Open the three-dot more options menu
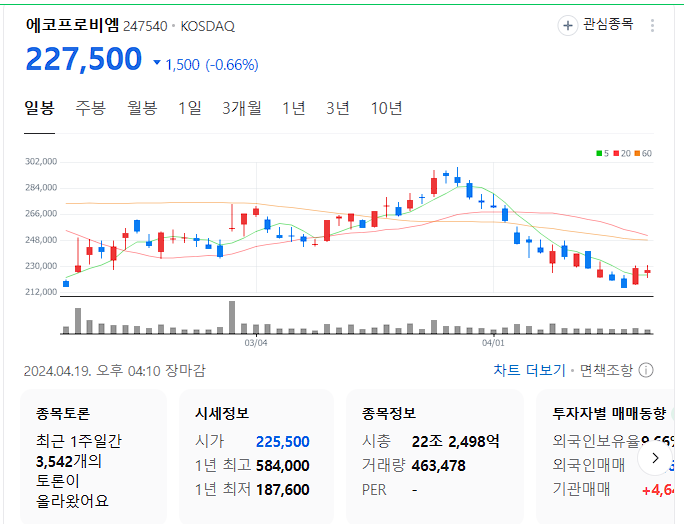The height and width of the screenshot is (524, 684). 652,25
